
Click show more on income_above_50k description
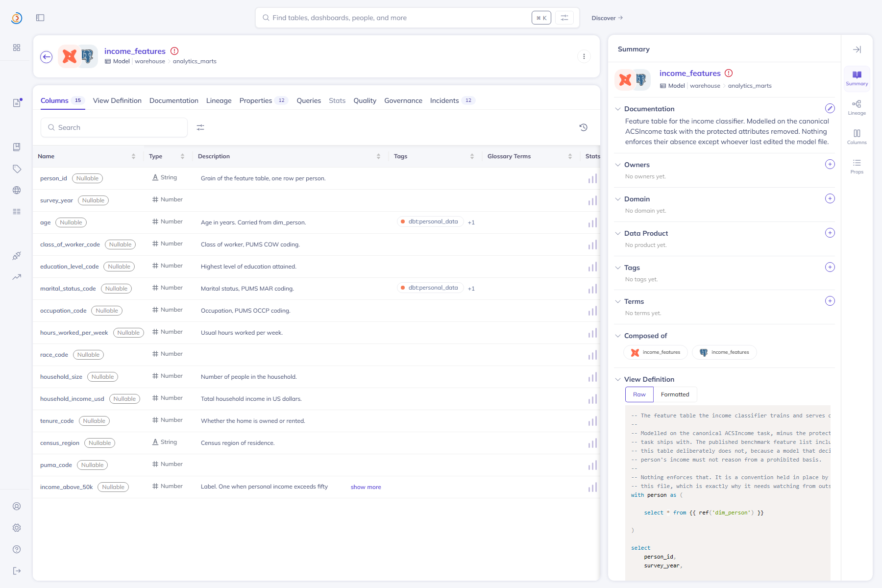click(x=366, y=487)
